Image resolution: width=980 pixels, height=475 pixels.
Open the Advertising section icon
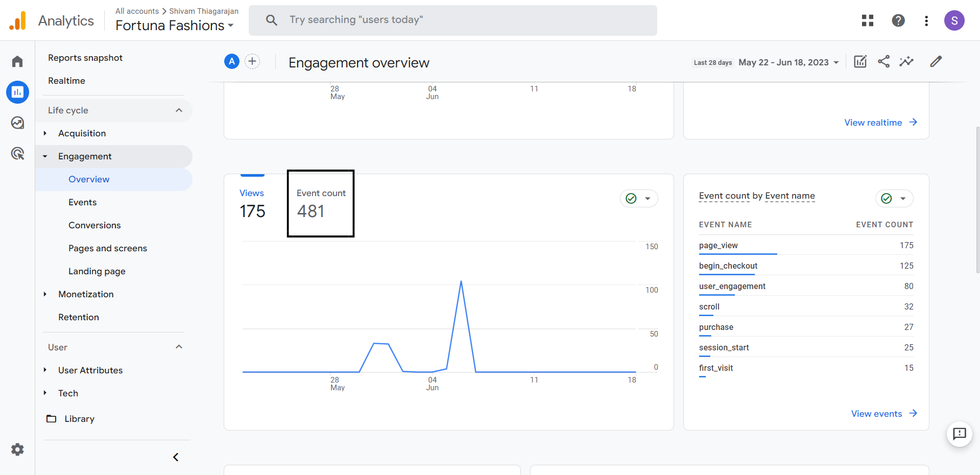[17, 153]
